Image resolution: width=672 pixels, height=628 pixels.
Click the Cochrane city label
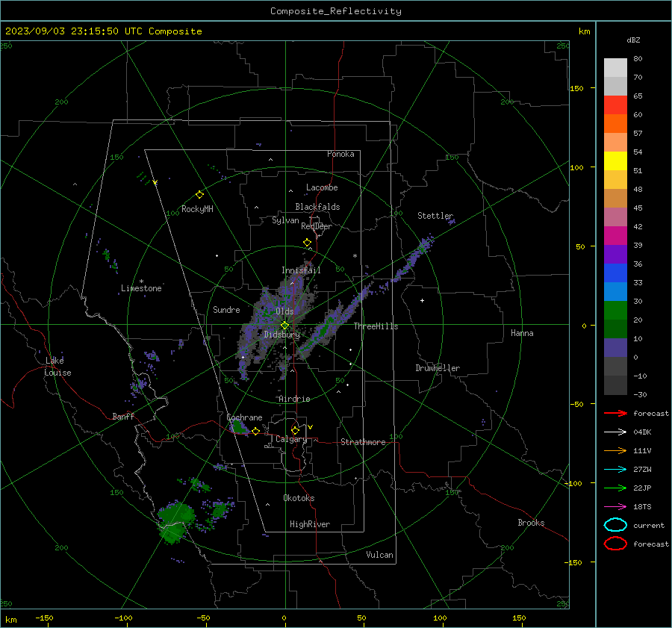(x=244, y=417)
